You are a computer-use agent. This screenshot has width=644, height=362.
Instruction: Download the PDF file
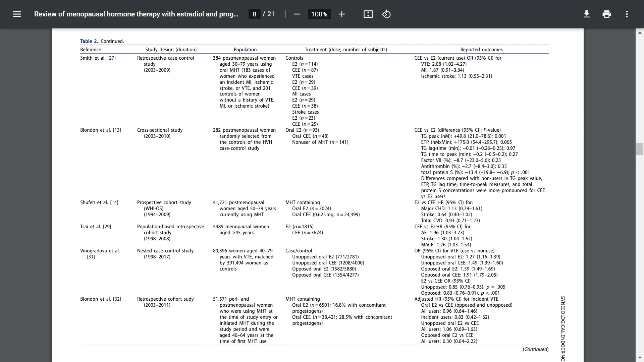pyautogui.click(x=586, y=14)
